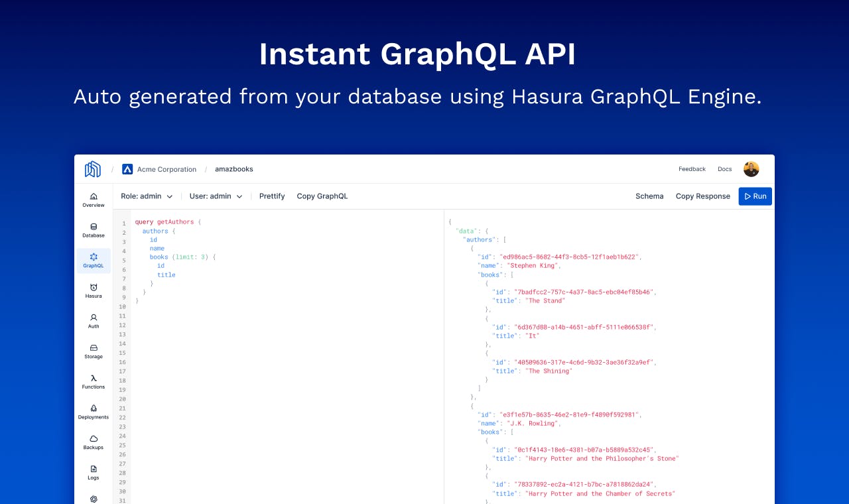Screen dimensions: 849x504
Task: Click the 'title' field in query editor
Action: (166, 275)
